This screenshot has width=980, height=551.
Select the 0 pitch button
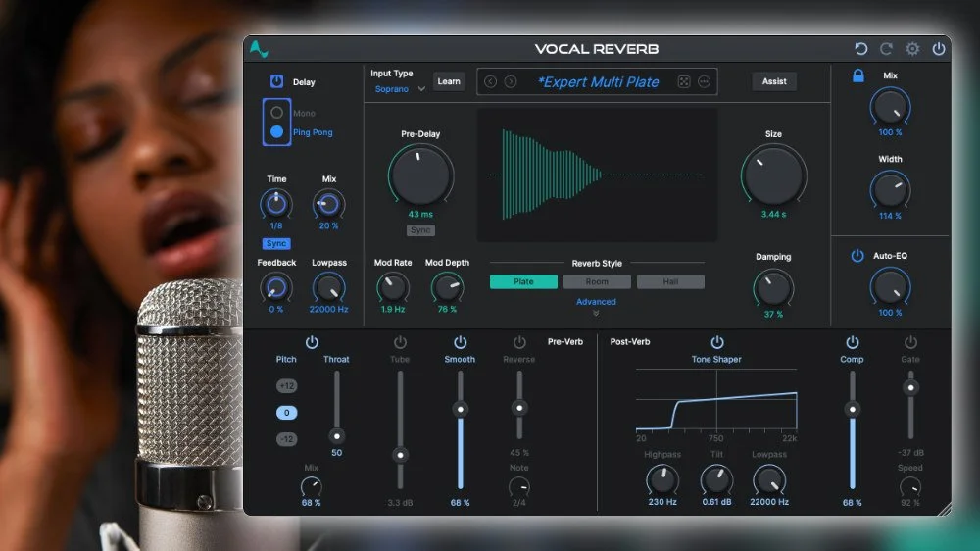[x=287, y=413]
